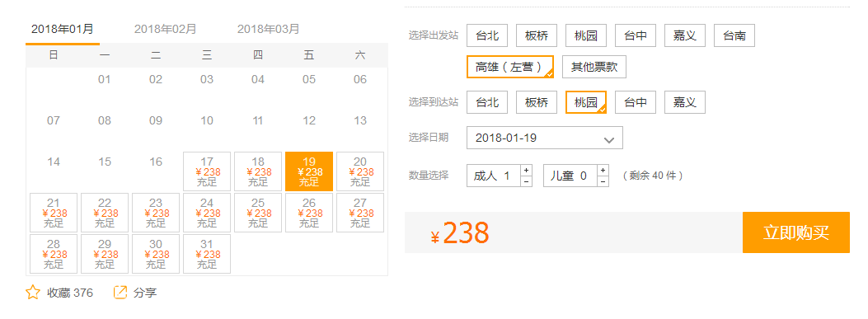Switch to 2018年03月 tab

269,30
